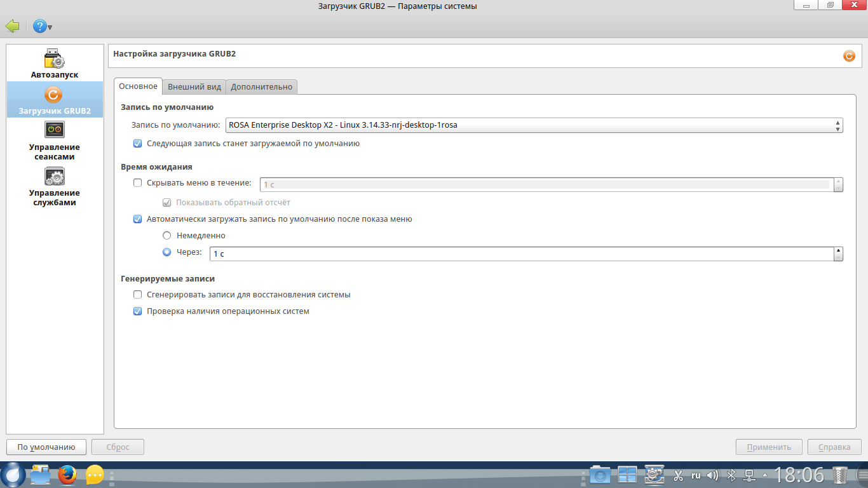Open Управление сеансами module
The height and width of the screenshot is (488, 868).
pyautogui.click(x=55, y=141)
